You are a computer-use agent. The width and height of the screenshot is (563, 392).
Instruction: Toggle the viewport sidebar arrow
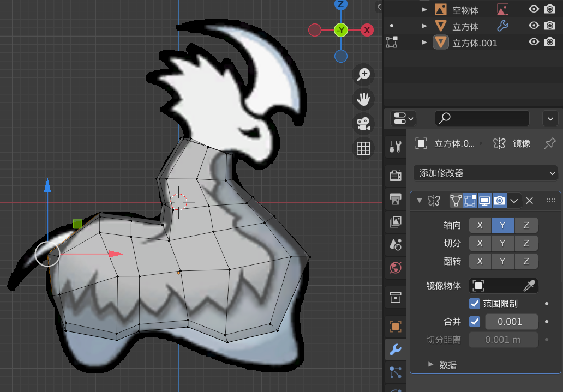tap(379, 7)
